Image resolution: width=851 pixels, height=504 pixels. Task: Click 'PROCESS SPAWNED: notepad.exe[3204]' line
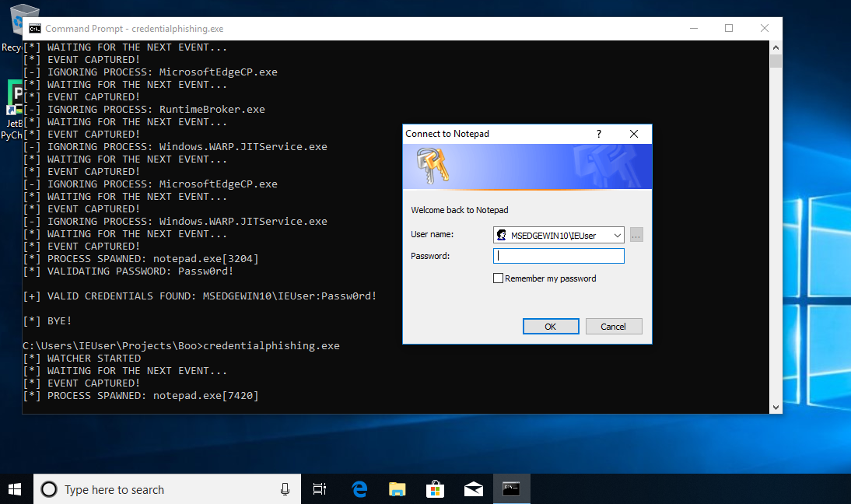[141, 259]
